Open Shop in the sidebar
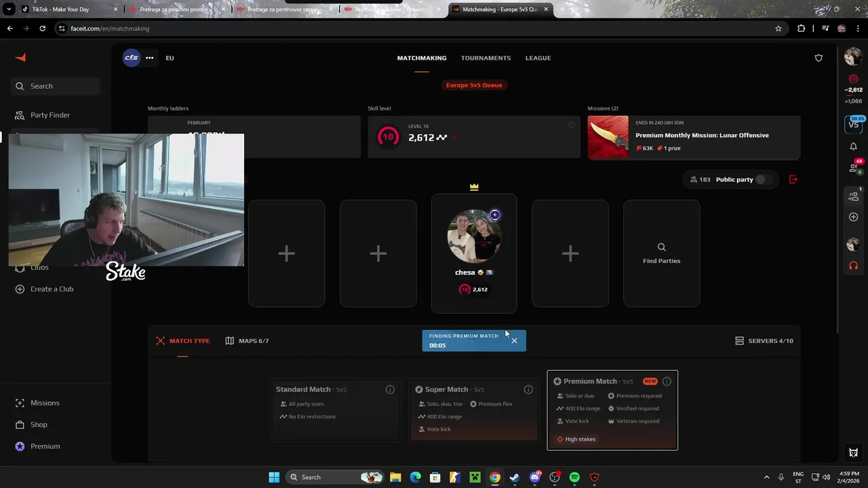 [31, 424]
